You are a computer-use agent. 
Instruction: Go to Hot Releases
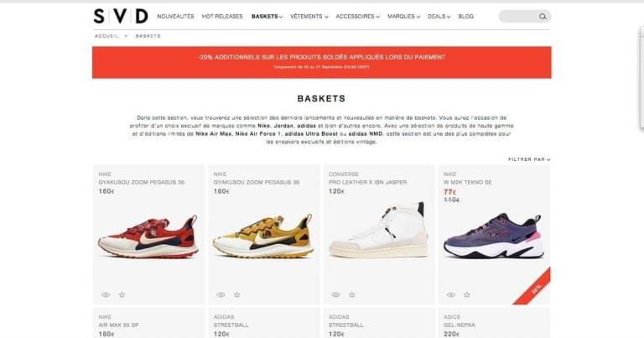pos(222,17)
